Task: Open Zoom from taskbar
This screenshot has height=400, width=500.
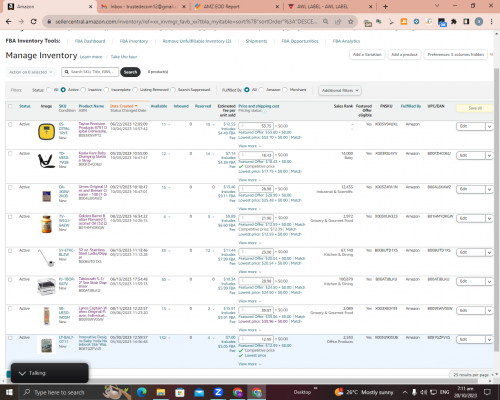Action: (x=218, y=392)
